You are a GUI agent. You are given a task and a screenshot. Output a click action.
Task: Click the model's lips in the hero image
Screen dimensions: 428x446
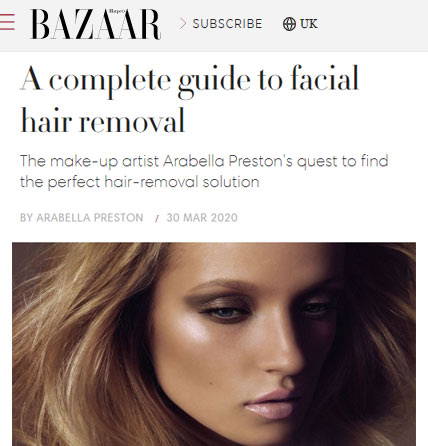pos(272,405)
